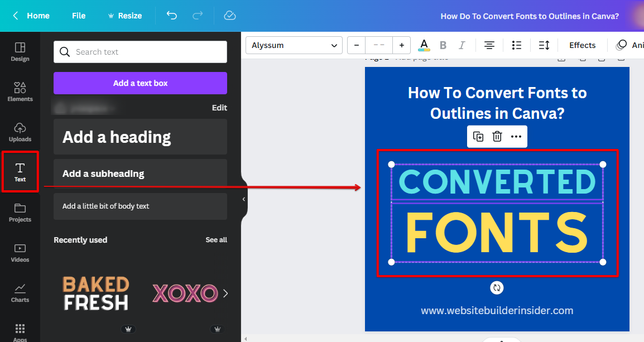Screen dimensions: 644x342
Task: Open the Alyssum font dropdown
Action: point(294,45)
